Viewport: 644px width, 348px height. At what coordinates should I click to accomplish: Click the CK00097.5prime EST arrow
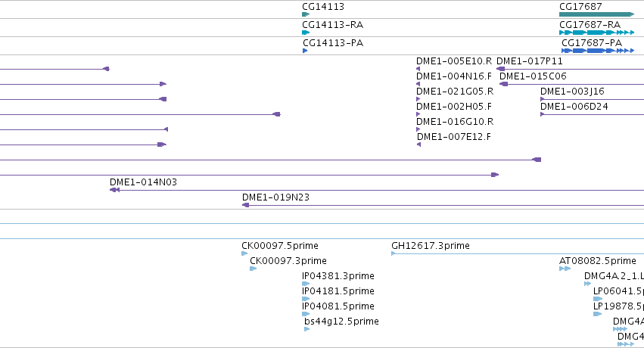click(244, 253)
